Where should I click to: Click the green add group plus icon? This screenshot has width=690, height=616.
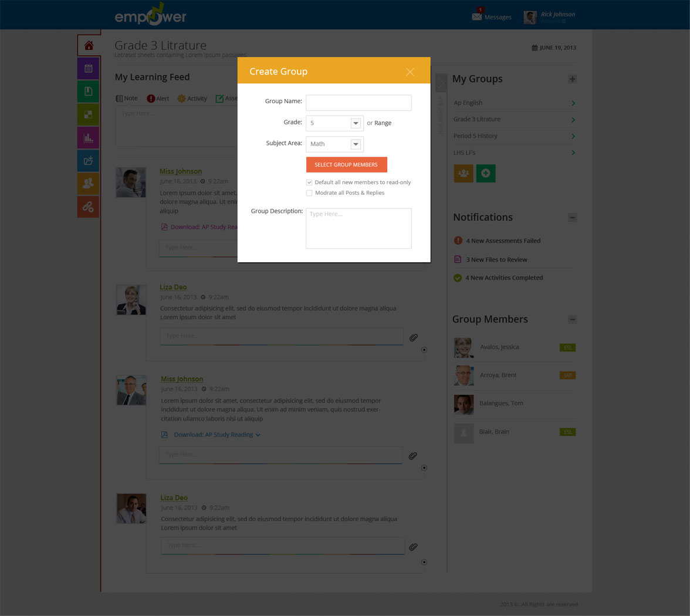(486, 173)
